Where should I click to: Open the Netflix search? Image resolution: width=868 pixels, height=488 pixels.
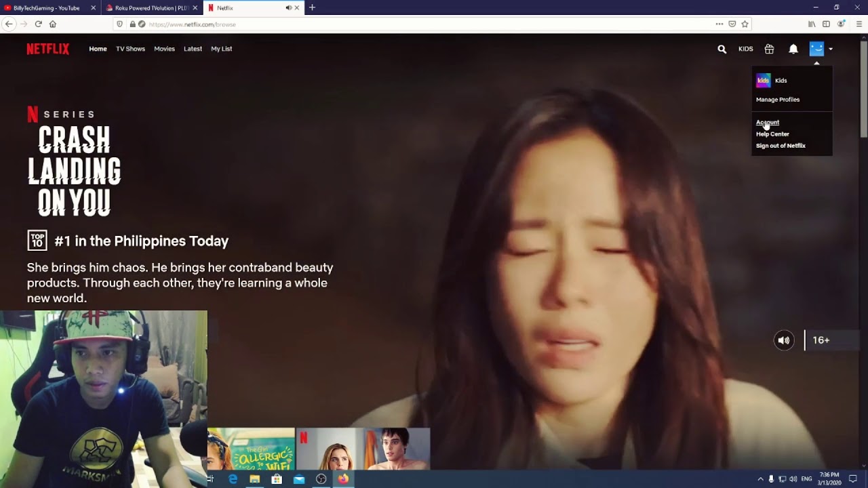click(x=722, y=49)
